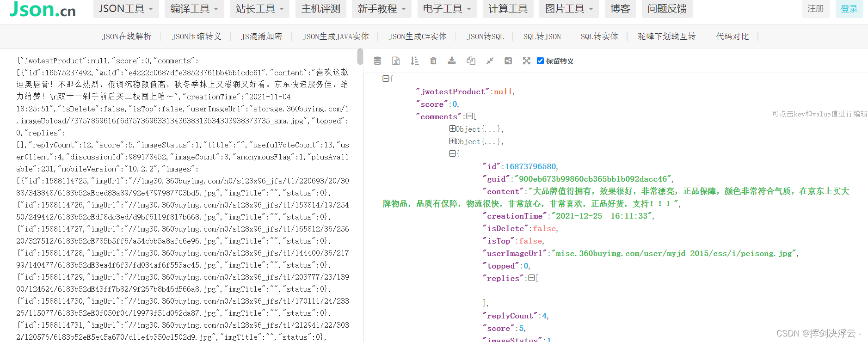Open the 电子工具 dropdown menu
868x342 pixels.
(x=447, y=9)
